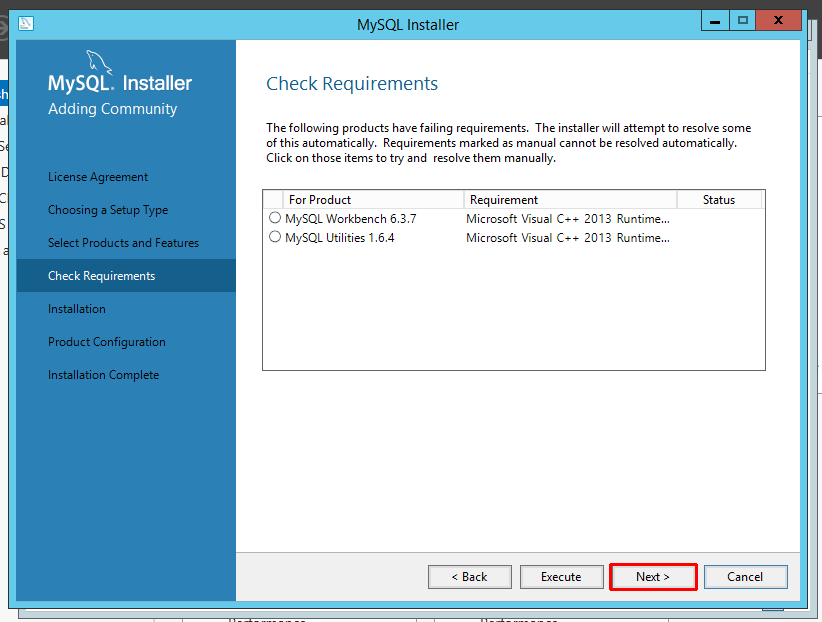Open the Choosing a Setup Type step
Viewport: 822px width, 622px height.
(108, 210)
